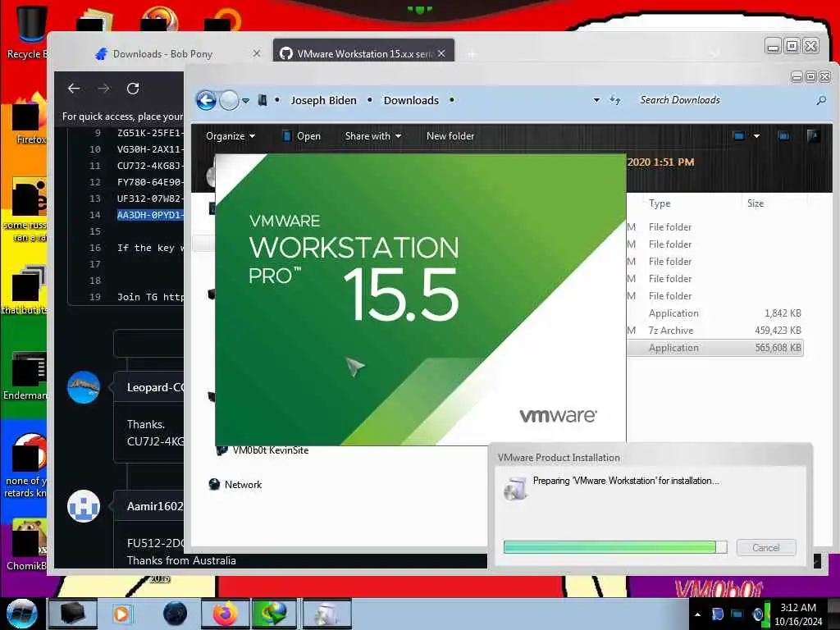Select the 565,608 KB Application row
Image resolution: width=840 pixels, height=630 pixels.
pyautogui.click(x=715, y=348)
